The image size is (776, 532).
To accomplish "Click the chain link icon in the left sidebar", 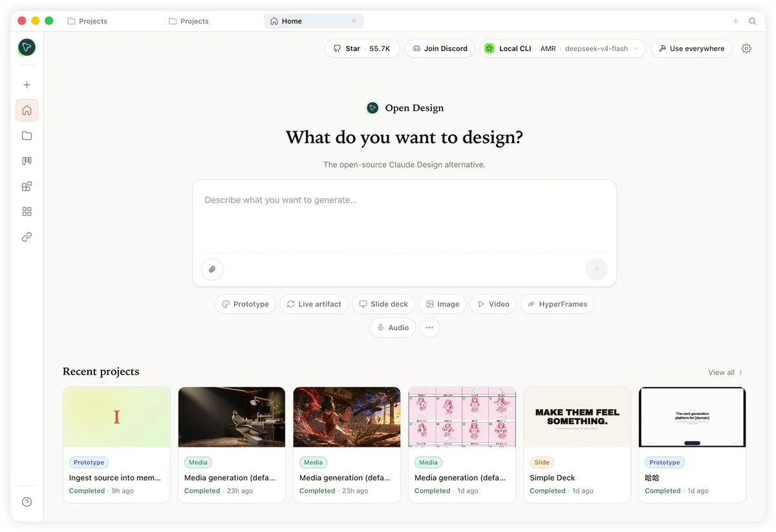I will tap(27, 237).
